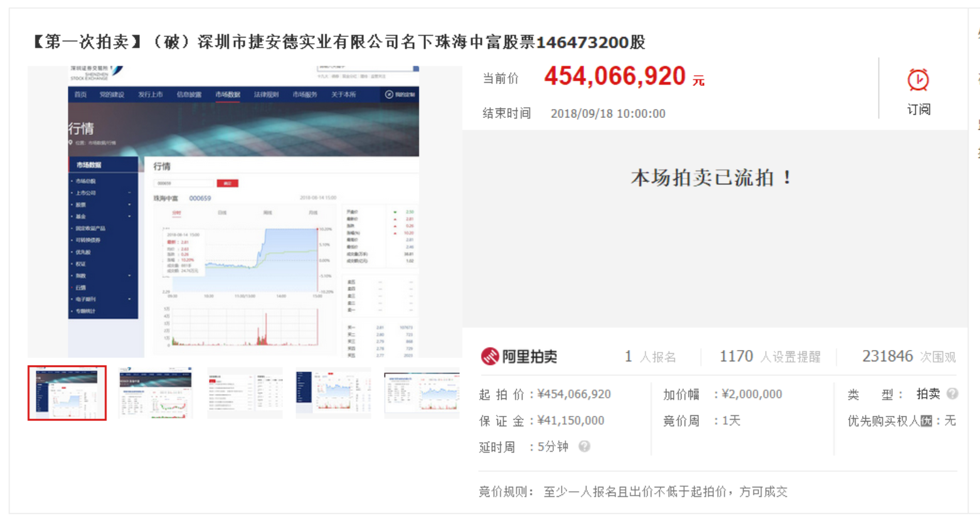Viewport: 980px width, 525px height.
Task: Click the 类型 拍卖 value
Action: (x=928, y=395)
